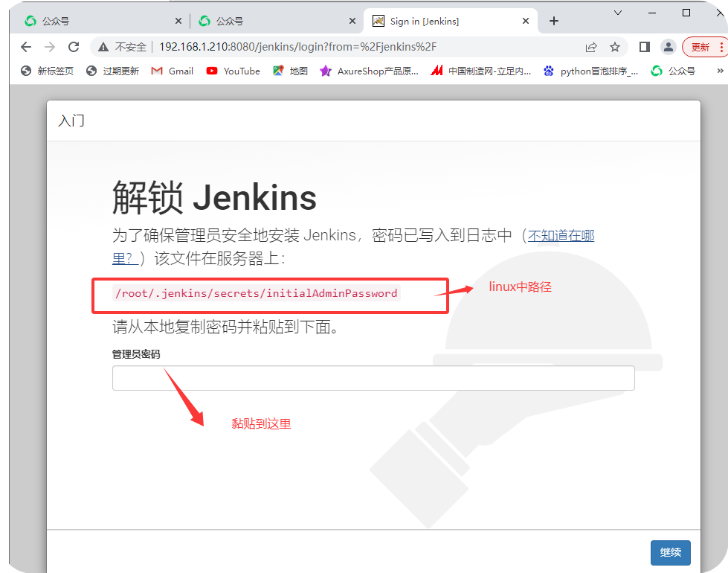The height and width of the screenshot is (573, 728).
Task: Open the 不知道在哪里? help link
Action: (x=561, y=236)
